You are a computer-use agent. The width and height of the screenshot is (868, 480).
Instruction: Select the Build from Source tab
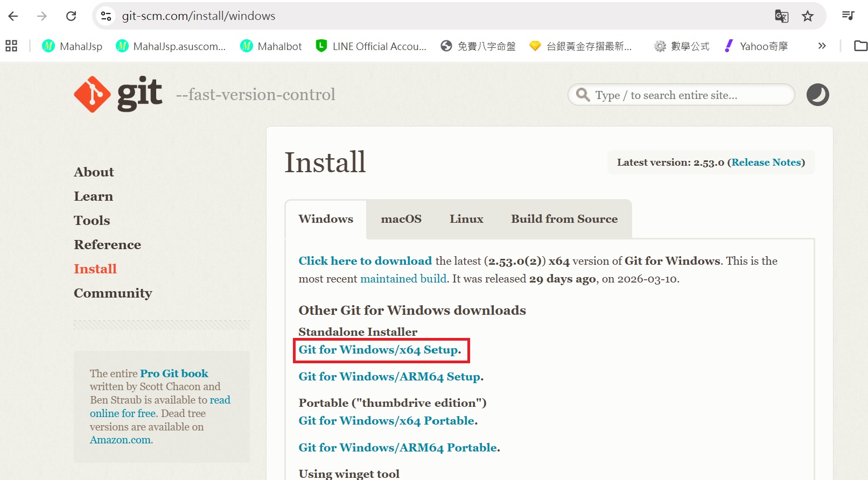[564, 219]
